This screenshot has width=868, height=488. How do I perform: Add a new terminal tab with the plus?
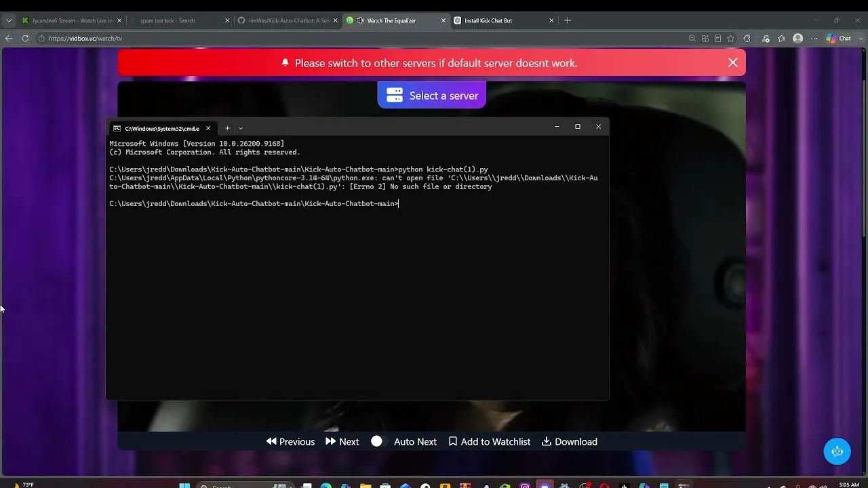[227, 128]
